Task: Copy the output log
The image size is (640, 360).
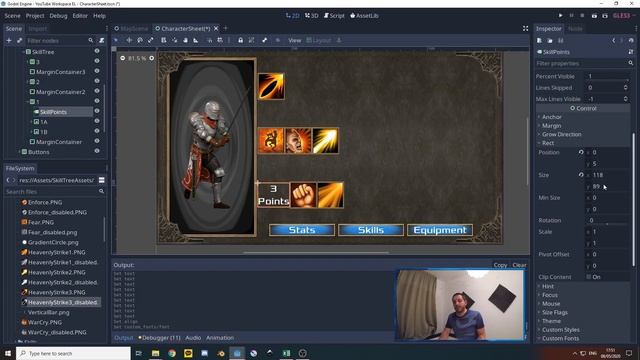Action: [500, 265]
